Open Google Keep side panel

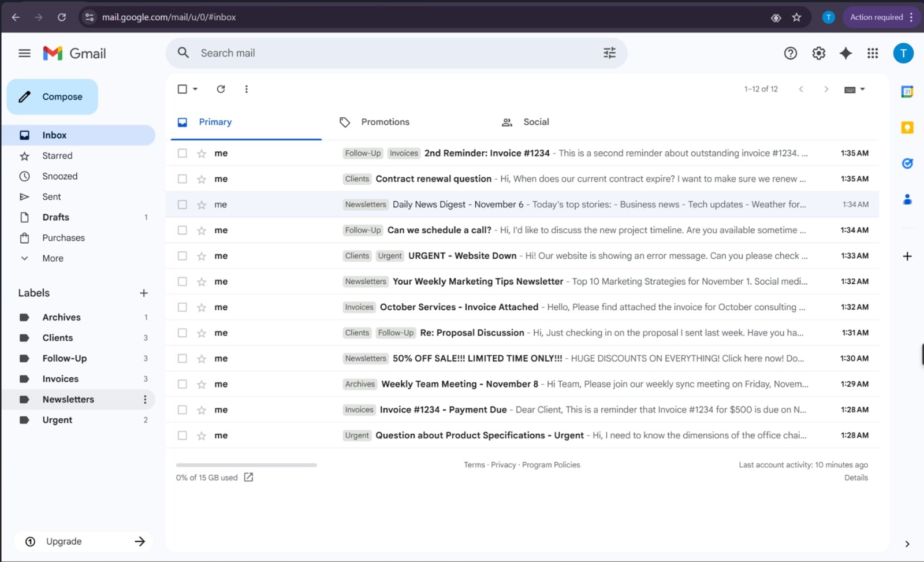pyautogui.click(x=907, y=128)
